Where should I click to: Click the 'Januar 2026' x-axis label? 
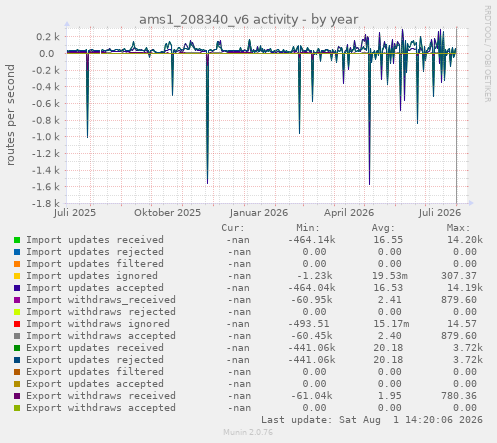(x=259, y=213)
